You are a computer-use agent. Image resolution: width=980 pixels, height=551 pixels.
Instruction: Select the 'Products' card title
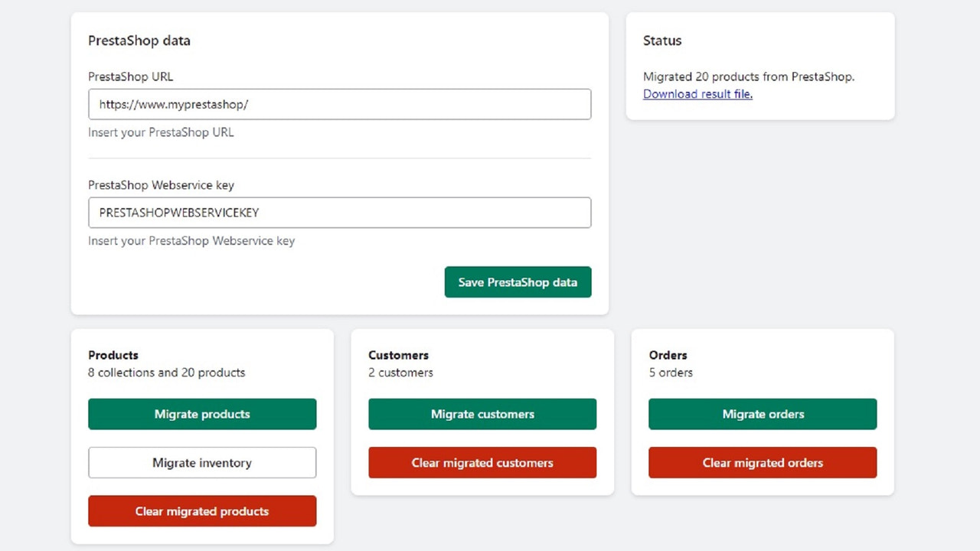113,355
